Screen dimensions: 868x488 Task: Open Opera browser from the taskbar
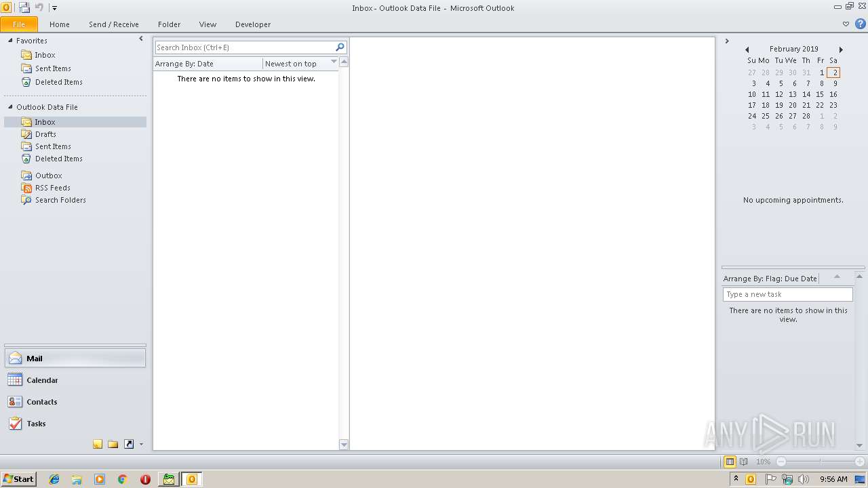click(145, 479)
